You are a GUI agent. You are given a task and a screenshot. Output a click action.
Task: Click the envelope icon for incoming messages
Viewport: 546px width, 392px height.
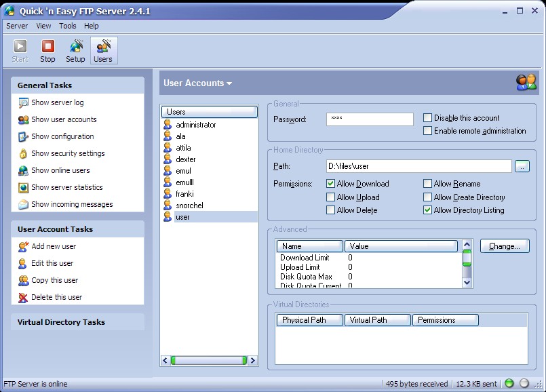pos(23,204)
